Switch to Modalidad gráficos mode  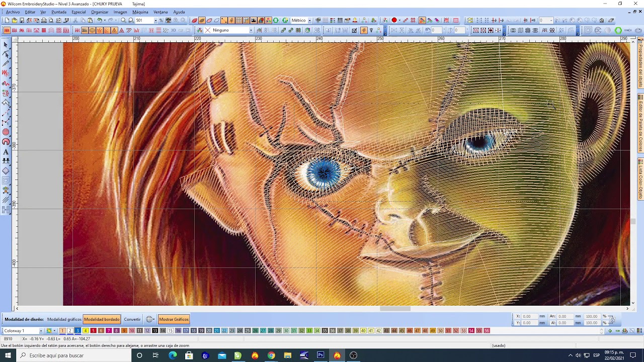64,319
